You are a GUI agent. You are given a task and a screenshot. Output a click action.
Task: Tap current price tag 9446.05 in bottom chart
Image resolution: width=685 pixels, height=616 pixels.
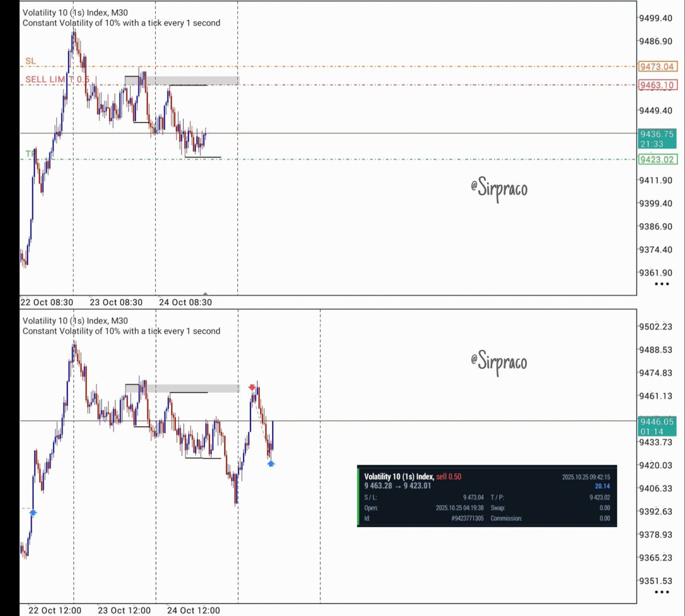coord(656,426)
